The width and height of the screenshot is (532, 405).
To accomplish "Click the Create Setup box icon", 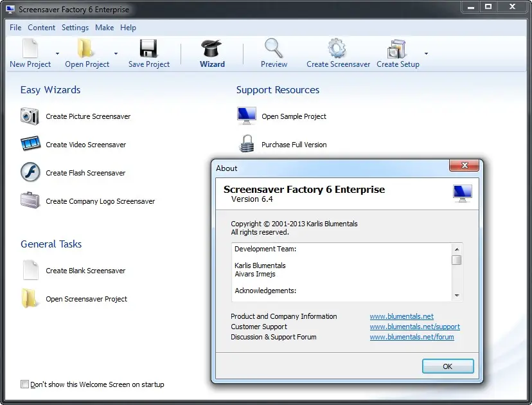I will pos(396,49).
